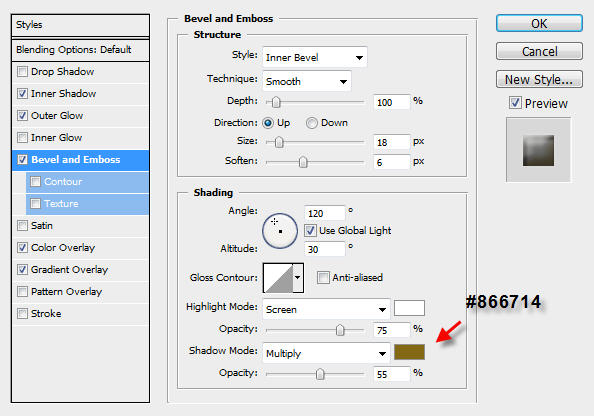Screen dimensions: 594x416
Task: Enable the Contour checkbox
Action: pos(36,181)
